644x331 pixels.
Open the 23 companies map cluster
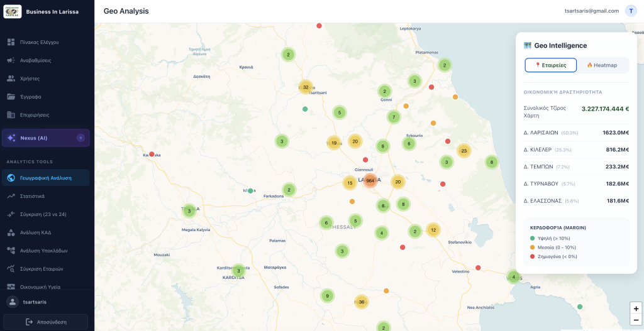coord(464,151)
